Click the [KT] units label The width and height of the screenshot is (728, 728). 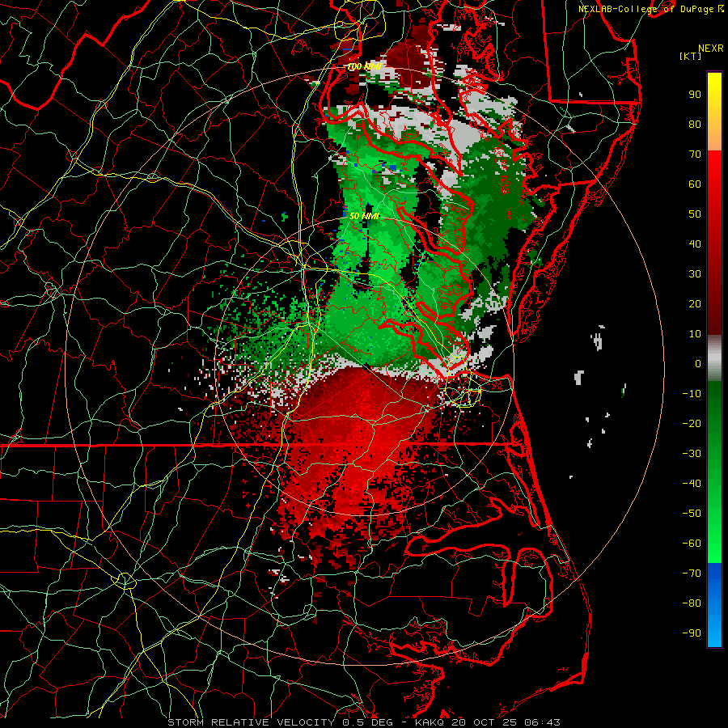coord(691,56)
